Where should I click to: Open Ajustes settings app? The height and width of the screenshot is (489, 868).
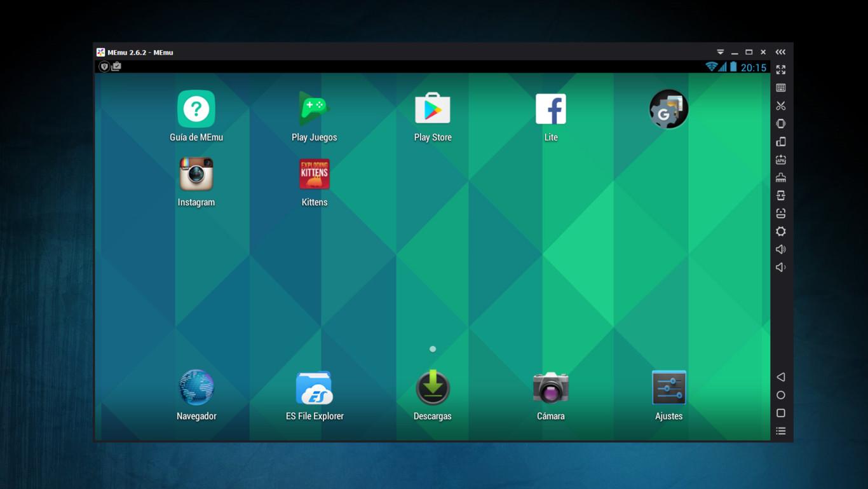click(668, 388)
